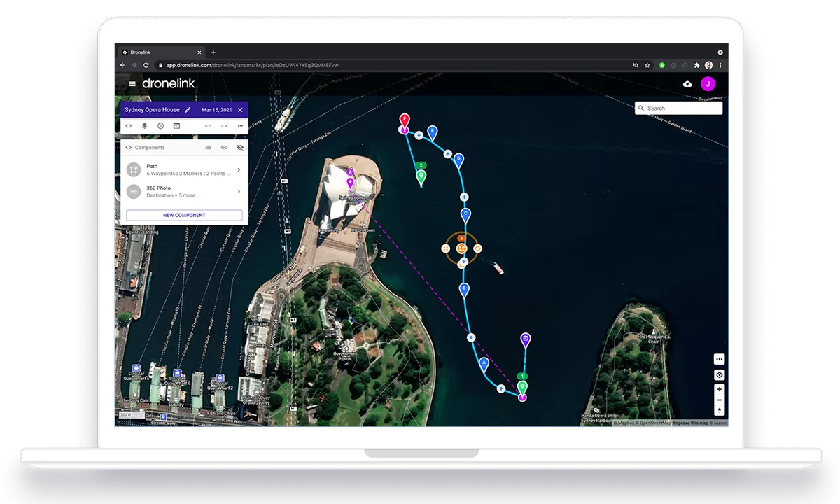Open the plan toolbar more options menu
840x504 pixels.
pyautogui.click(x=240, y=126)
